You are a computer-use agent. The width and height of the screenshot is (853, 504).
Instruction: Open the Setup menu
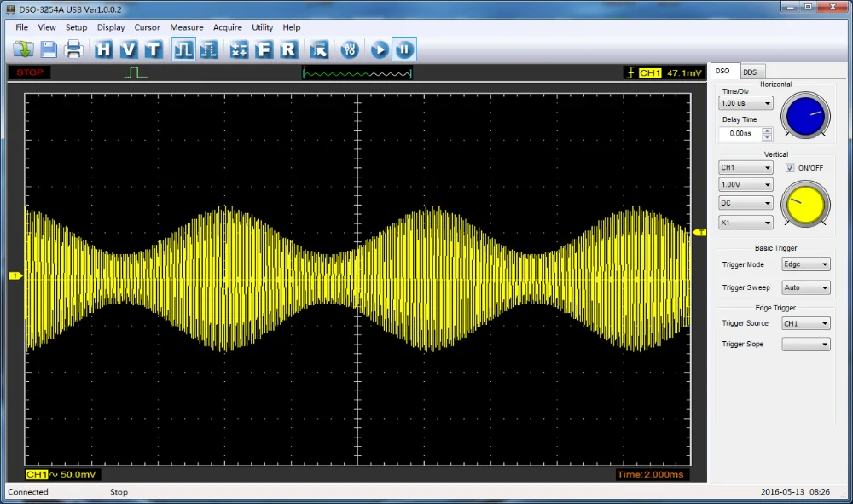pos(76,27)
